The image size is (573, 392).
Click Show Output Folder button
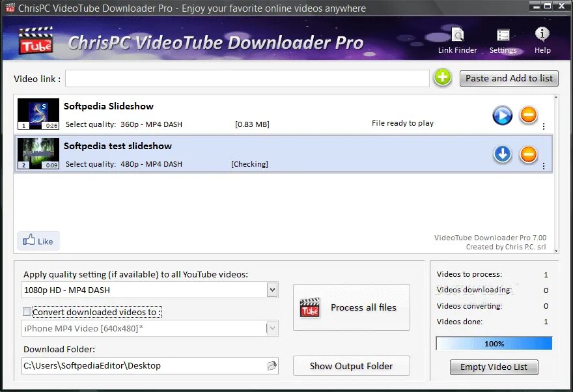click(x=351, y=366)
